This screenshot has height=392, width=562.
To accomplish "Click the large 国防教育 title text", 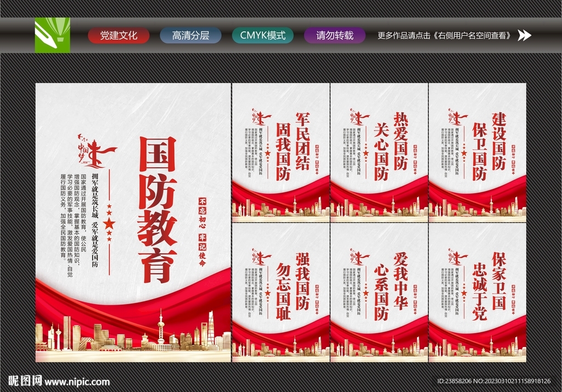I will 158,210.
